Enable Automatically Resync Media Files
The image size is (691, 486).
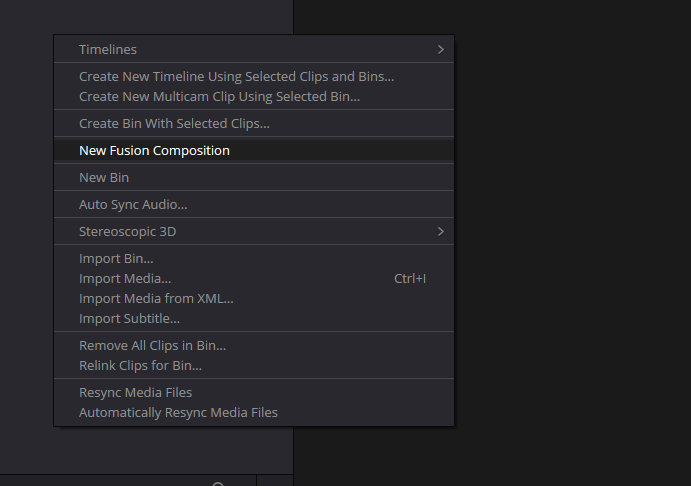click(178, 413)
